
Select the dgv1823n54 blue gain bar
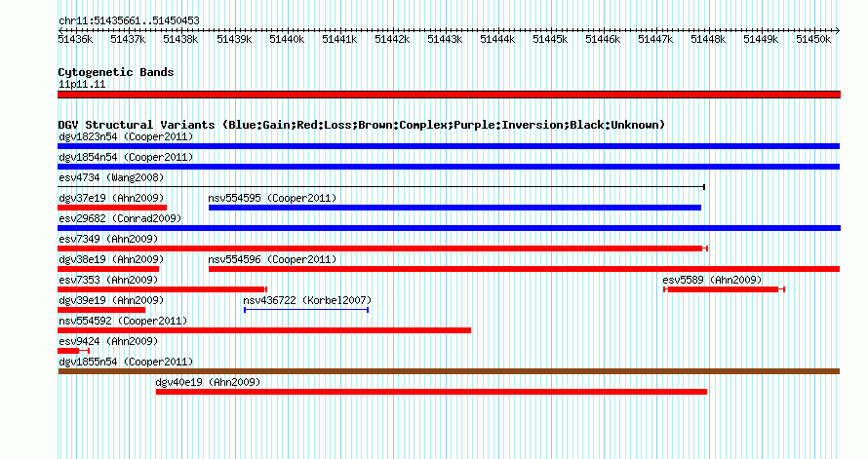pyautogui.click(x=449, y=146)
